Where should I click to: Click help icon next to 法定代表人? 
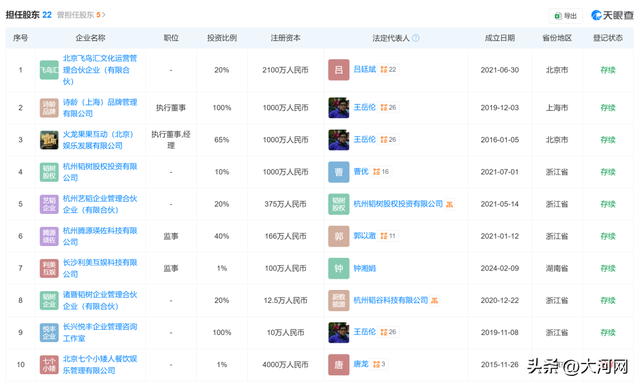pyautogui.click(x=416, y=38)
